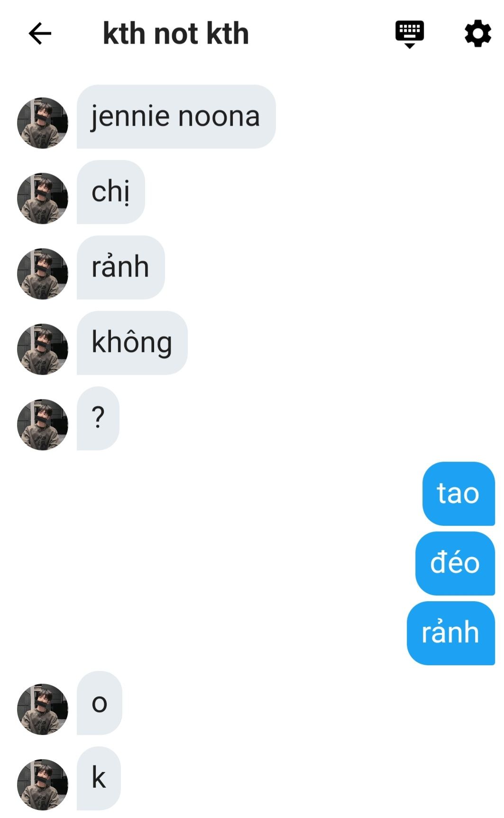Go back using the arrow icon

tap(40, 34)
